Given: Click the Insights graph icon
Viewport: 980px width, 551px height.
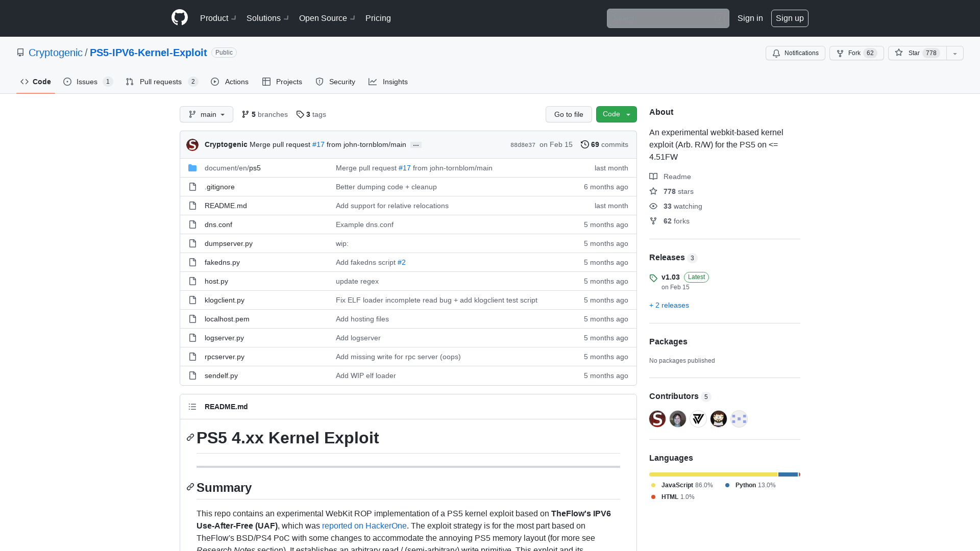Looking at the screenshot, I should pos(373,82).
